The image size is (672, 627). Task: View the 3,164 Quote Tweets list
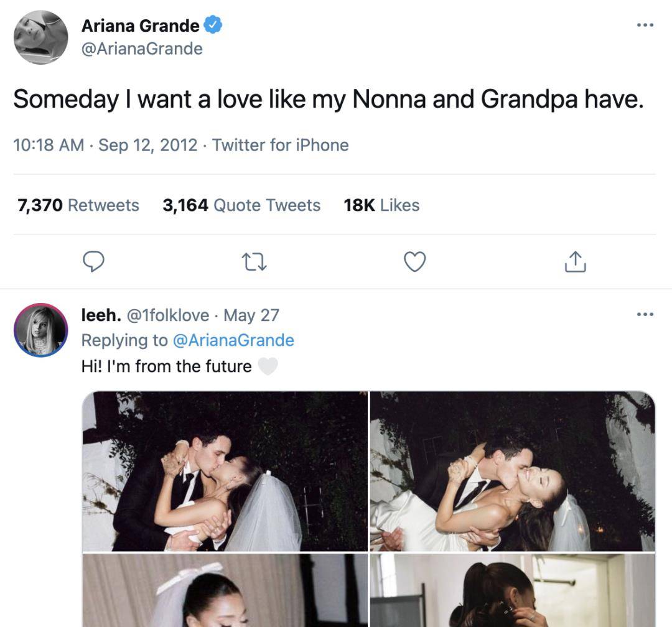click(241, 205)
